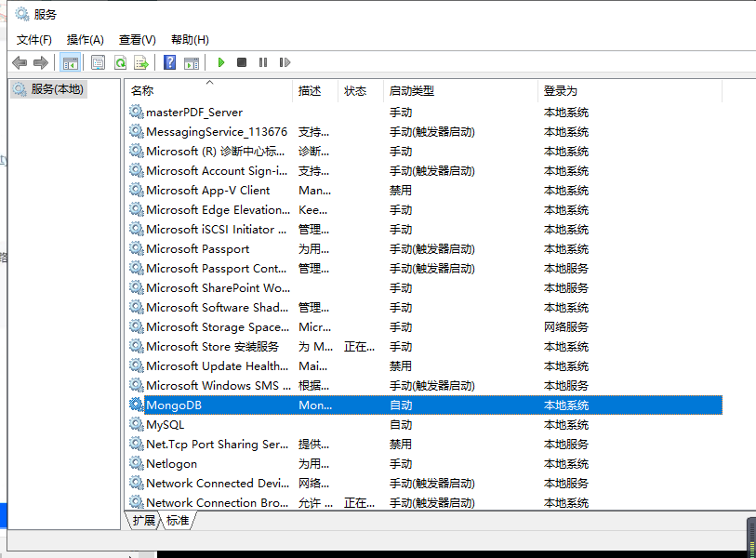Restart the service with restart button
Image resolution: width=756 pixels, height=558 pixels.
pos(285,62)
